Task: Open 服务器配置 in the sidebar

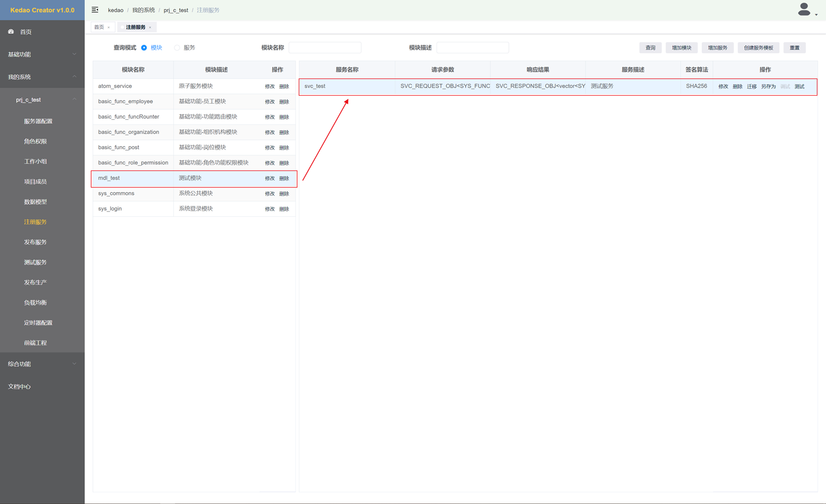Action: [38, 122]
